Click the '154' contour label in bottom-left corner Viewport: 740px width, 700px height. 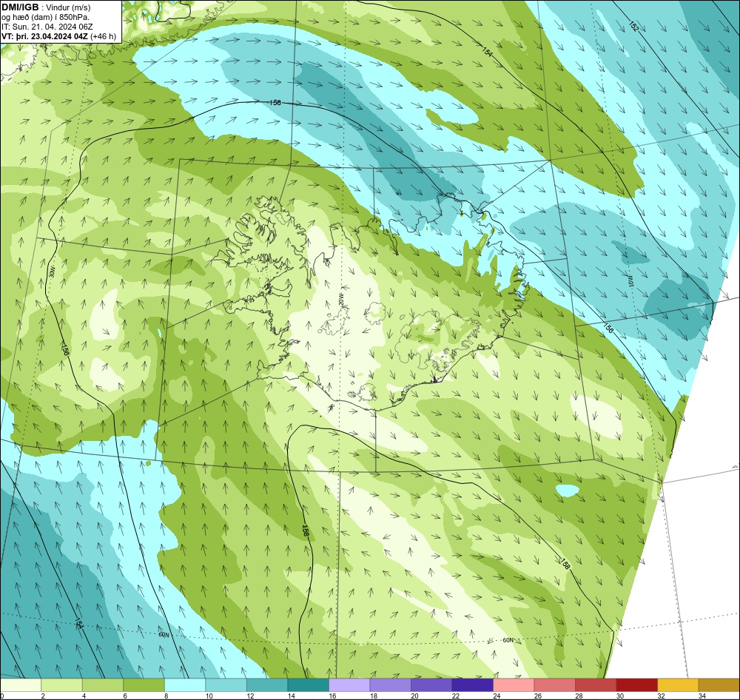(x=79, y=624)
